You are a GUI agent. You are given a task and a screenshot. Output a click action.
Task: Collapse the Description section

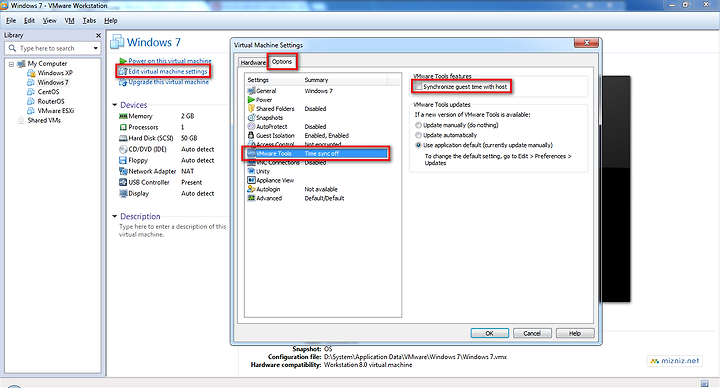point(115,216)
